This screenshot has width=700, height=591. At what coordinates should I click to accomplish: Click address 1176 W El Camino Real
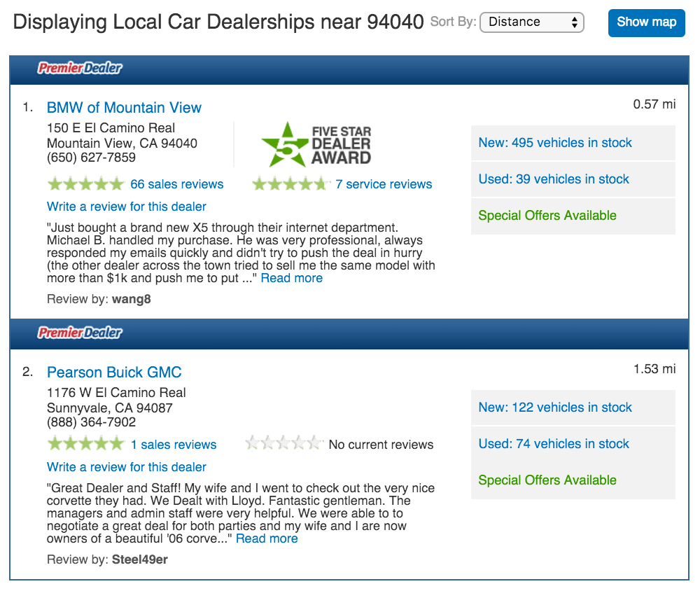pos(116,393)
